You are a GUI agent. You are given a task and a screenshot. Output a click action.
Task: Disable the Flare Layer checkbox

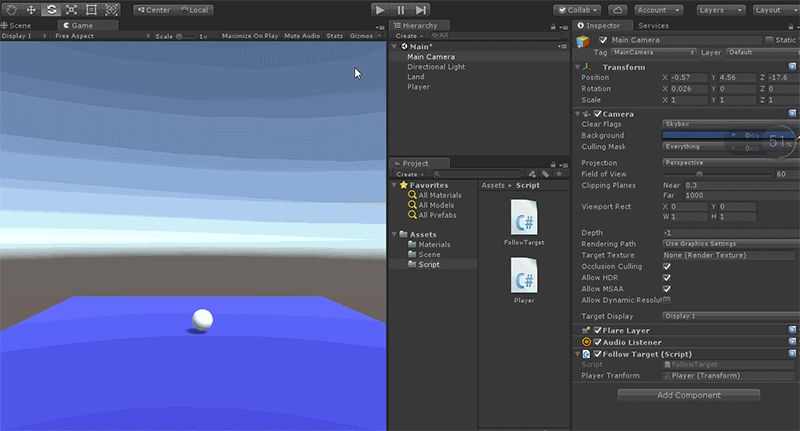597,331
